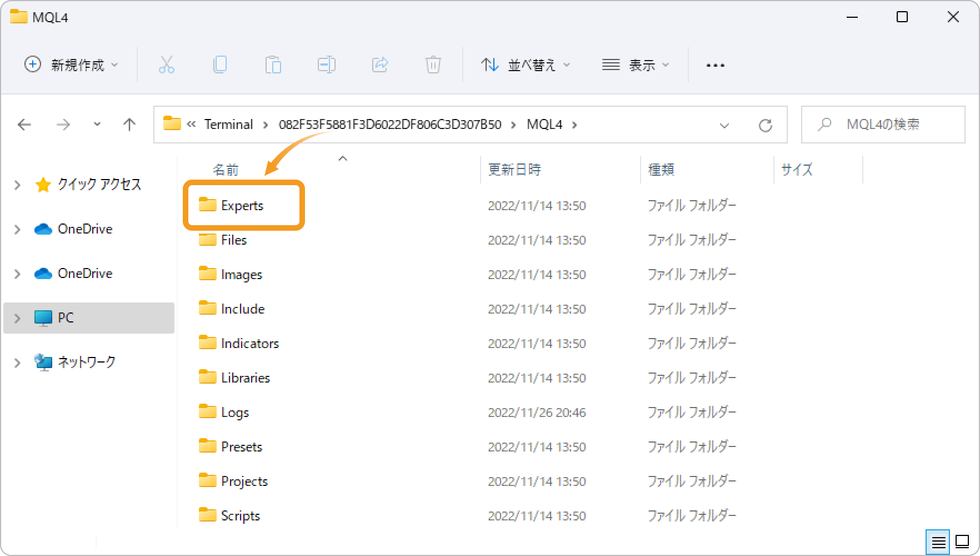The image size is (980, 556).
Task: Go up one folder level
Action: click(129, 125)
